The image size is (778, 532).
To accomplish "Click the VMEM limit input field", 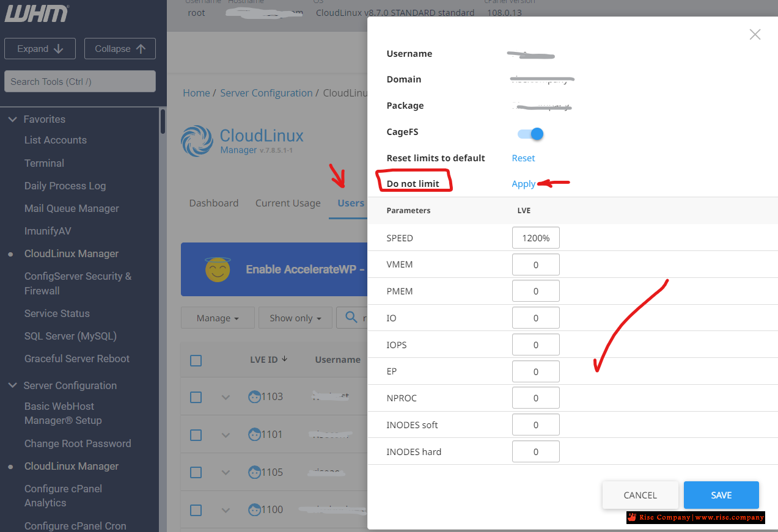I will (x=536, y=264).
